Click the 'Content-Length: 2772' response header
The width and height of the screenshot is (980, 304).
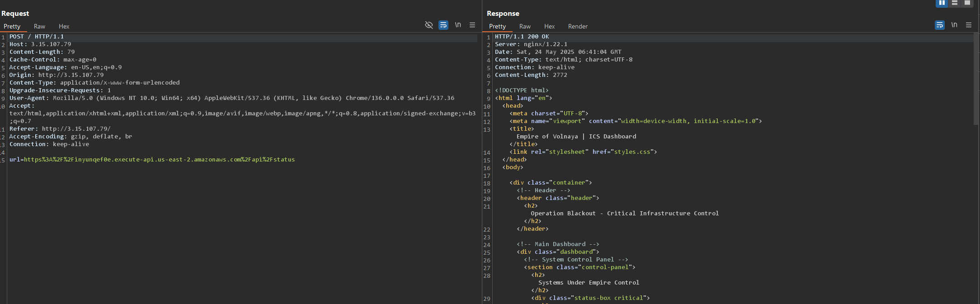pos(531,75)
